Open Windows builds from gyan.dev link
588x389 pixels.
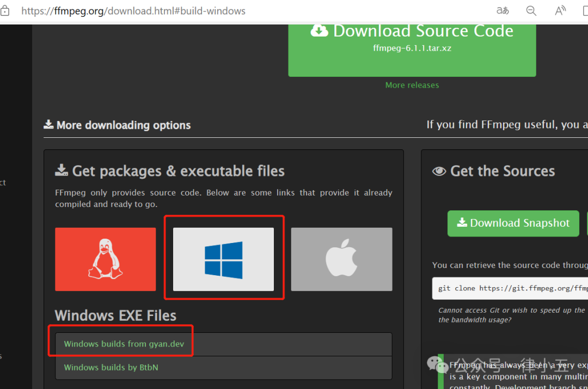(124, 344)
